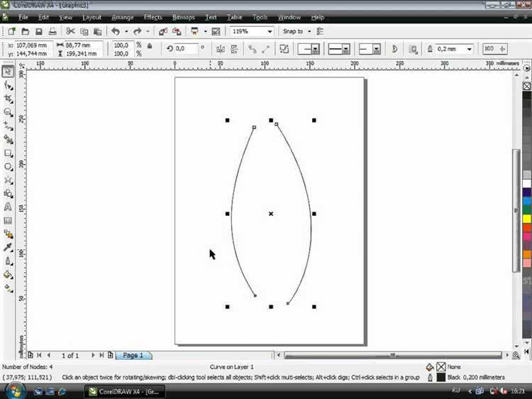The width and height of the screenshot is (532, 399).
Task: Click Mirror horizontally button
Action: (221, 49)
